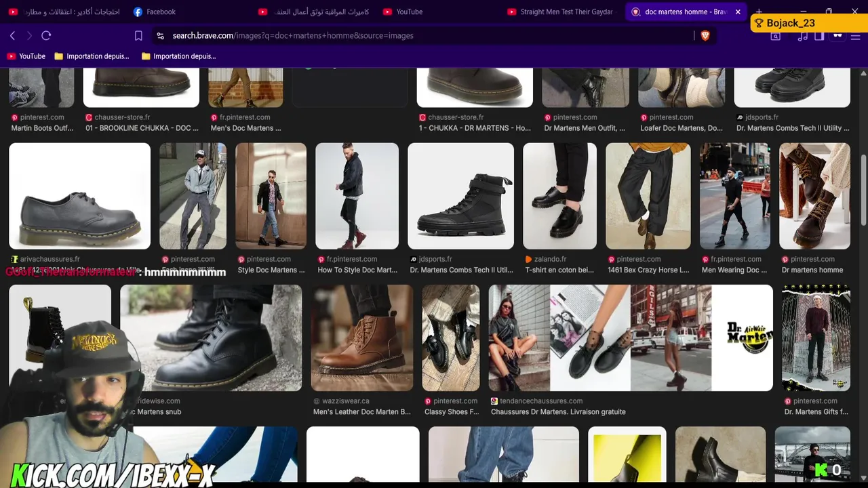Open the Men Wearing Doc image thumbnail
Viewport: 868px width, 488px height.
coord(734,196)
